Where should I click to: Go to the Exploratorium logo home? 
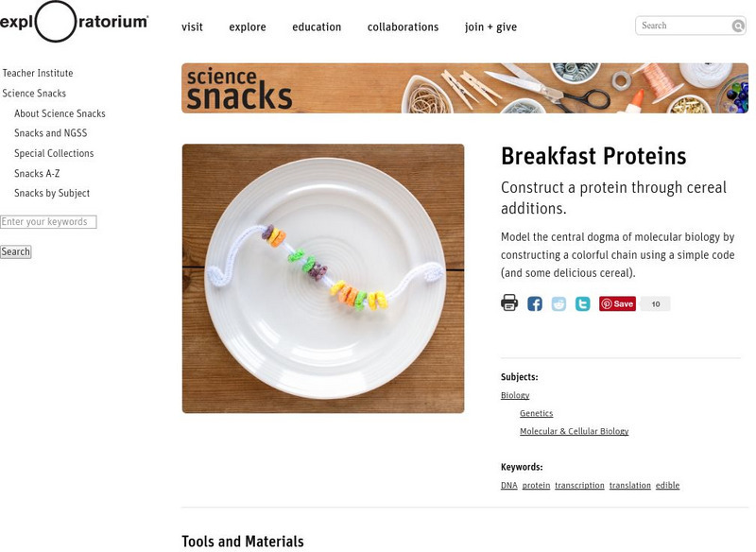click(x=74, y=23)
